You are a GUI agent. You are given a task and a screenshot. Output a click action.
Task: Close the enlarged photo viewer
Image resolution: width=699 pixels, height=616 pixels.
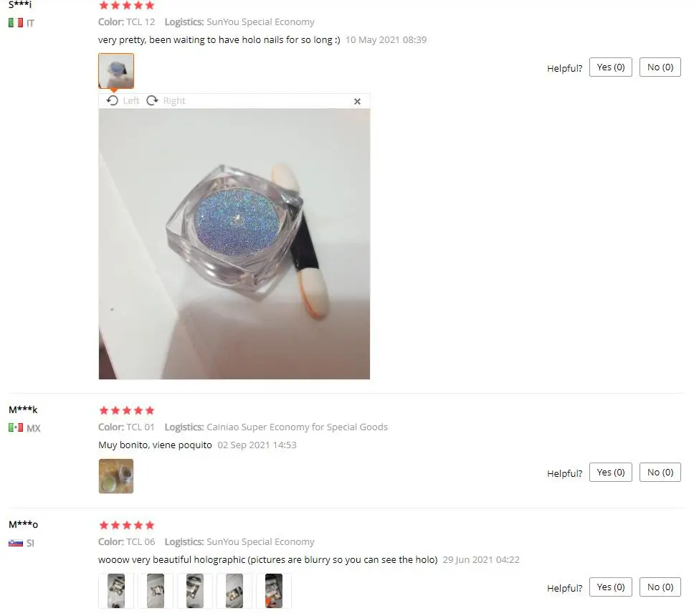(357, 102)
